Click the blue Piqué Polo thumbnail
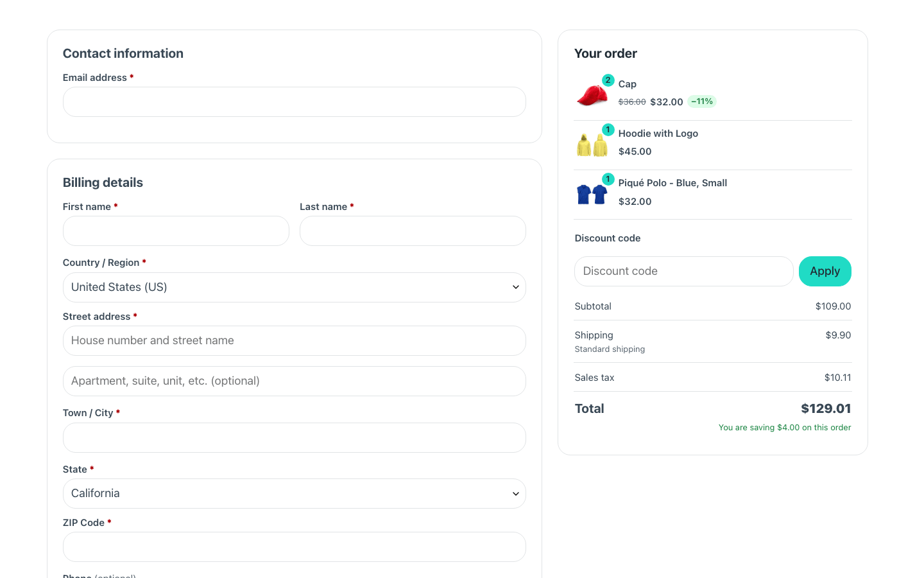This screenshot has height=578, width=924. click(592, 195)
